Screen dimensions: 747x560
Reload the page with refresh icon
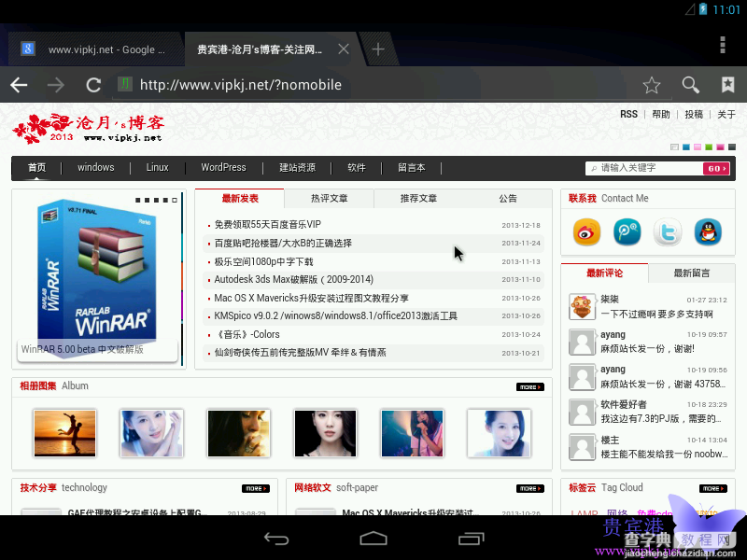tap(93, 85)
